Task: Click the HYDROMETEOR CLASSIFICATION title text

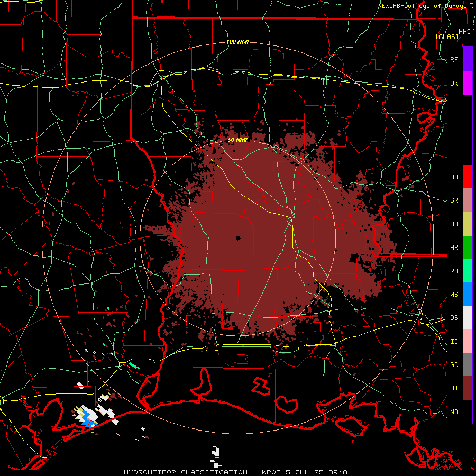Action: [186, 472]
